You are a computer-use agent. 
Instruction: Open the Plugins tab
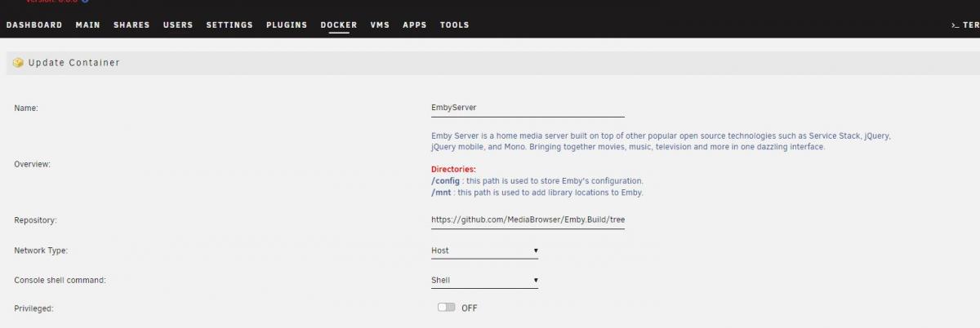point(287,25)
